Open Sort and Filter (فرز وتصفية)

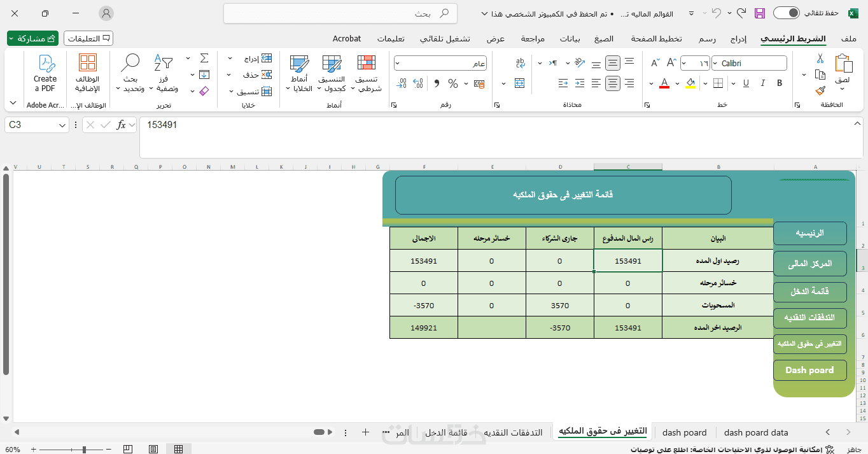[x=164, y=73]
